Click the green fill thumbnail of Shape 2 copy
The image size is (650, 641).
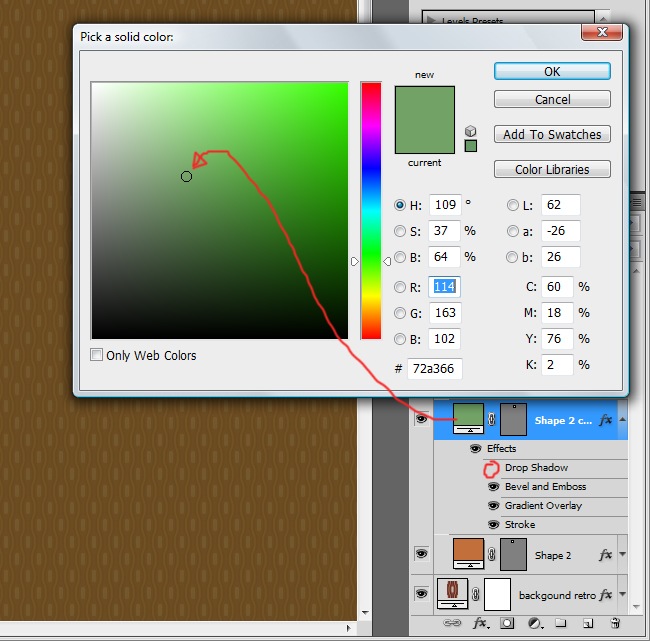point(468,418)
